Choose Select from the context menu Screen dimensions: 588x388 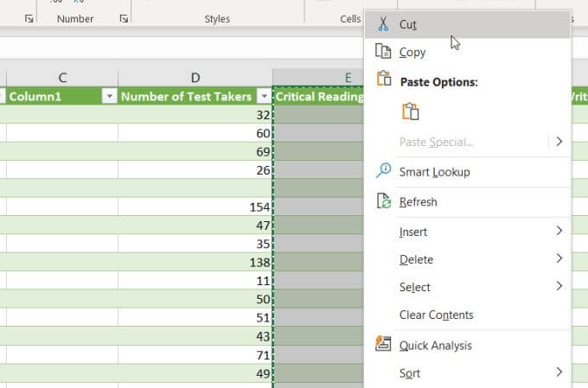(x=415, y=287)
